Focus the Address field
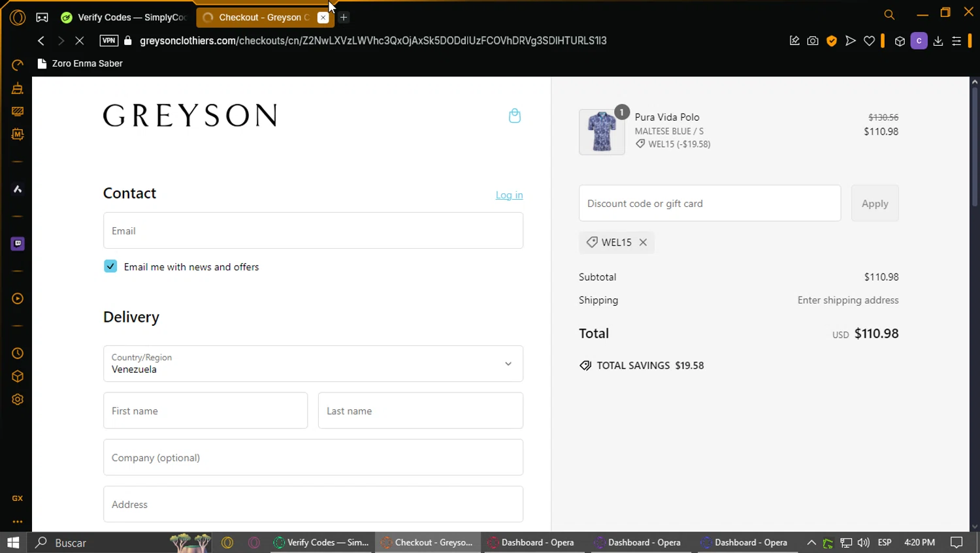The width and height of the screenshot is (980, 553). (313, 504)
